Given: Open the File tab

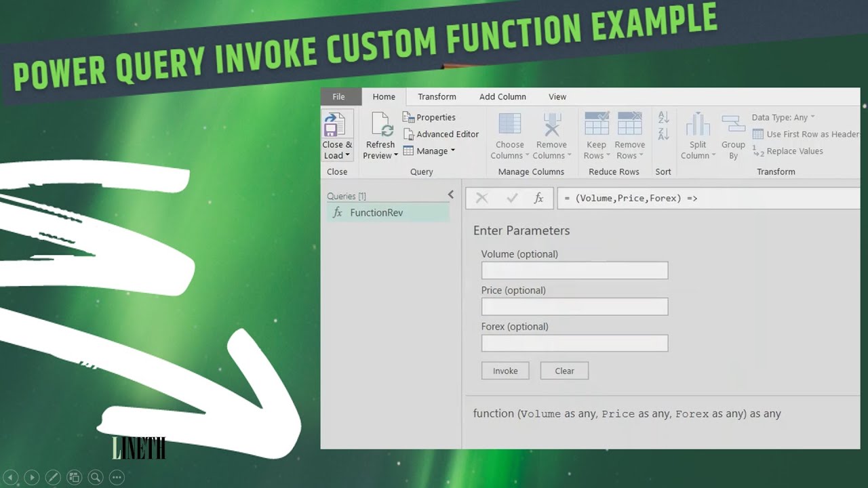Looking at the screenshot, I should click(x=338, y=97).
